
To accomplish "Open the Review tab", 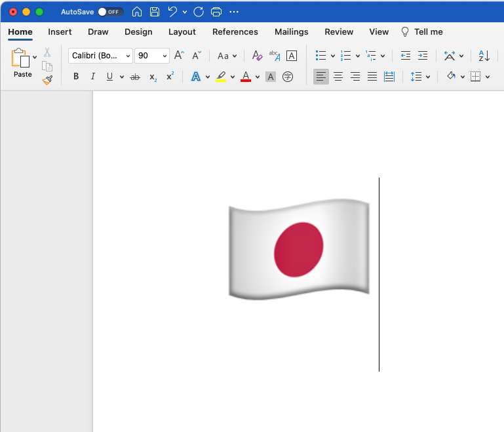I will click(339, 32).
